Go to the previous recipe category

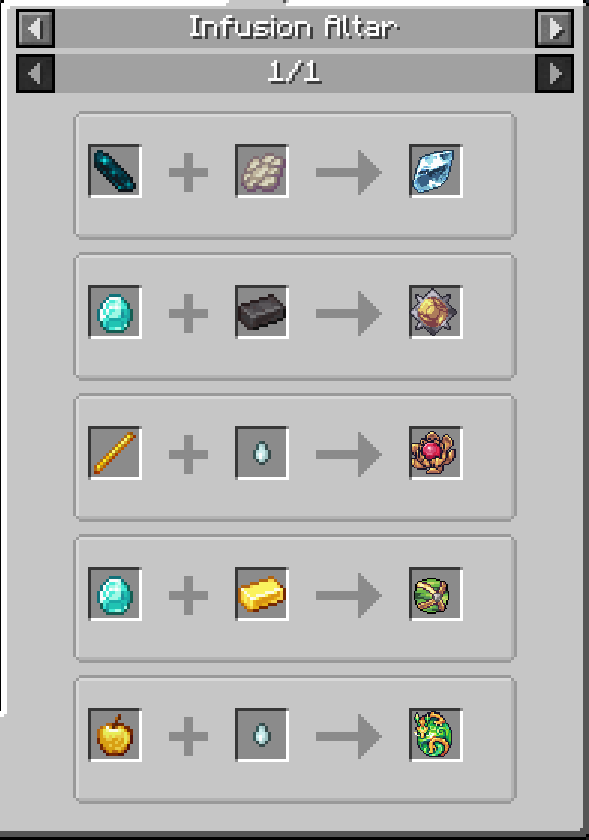(x=35, y=28)
